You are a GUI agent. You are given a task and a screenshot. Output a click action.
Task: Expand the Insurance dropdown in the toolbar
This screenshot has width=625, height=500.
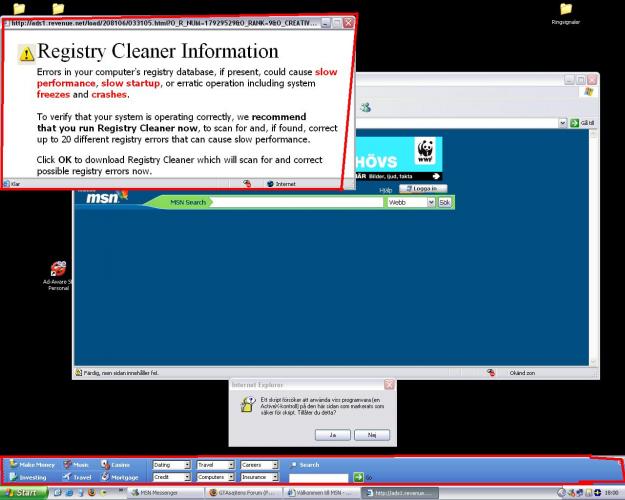tap(275, 477)
